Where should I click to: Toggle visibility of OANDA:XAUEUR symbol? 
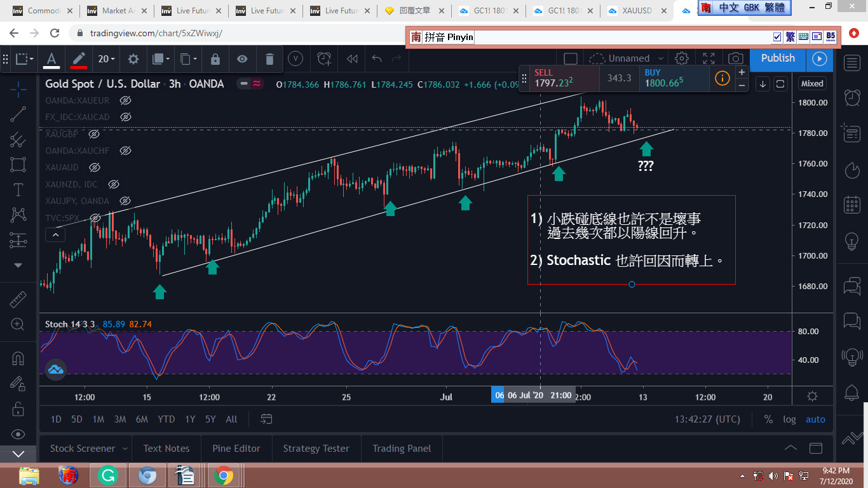pos(125,100)
